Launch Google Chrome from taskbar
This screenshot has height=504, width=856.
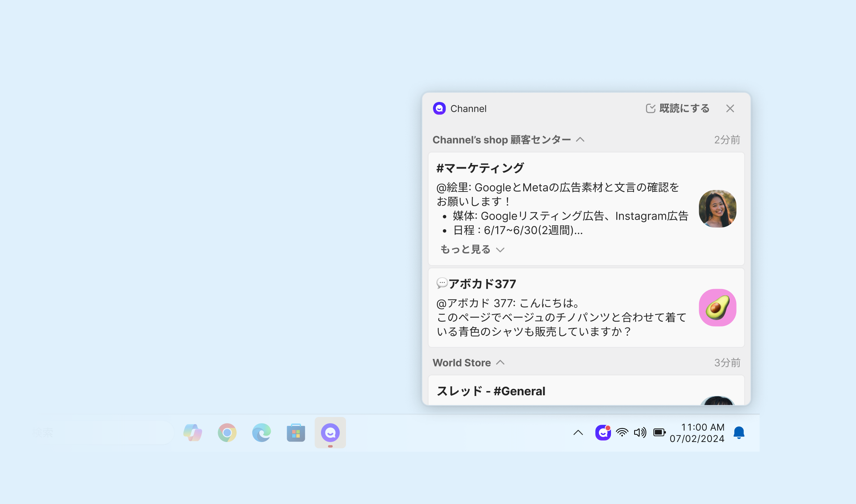227,433
